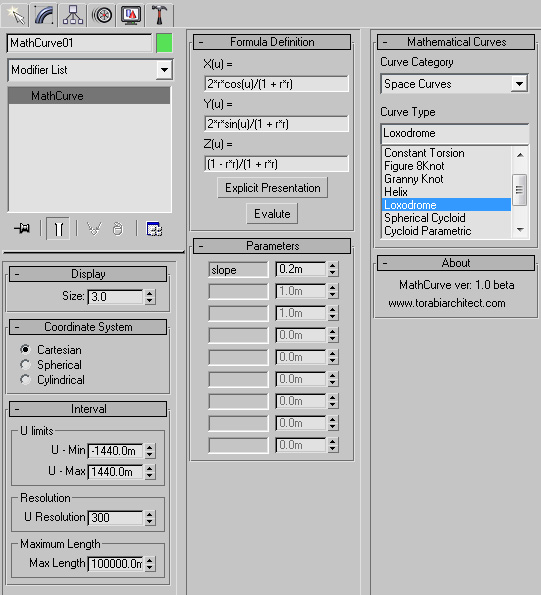Open the Create panel tab
Screen dimensions: 541x595
coord(15,15)
